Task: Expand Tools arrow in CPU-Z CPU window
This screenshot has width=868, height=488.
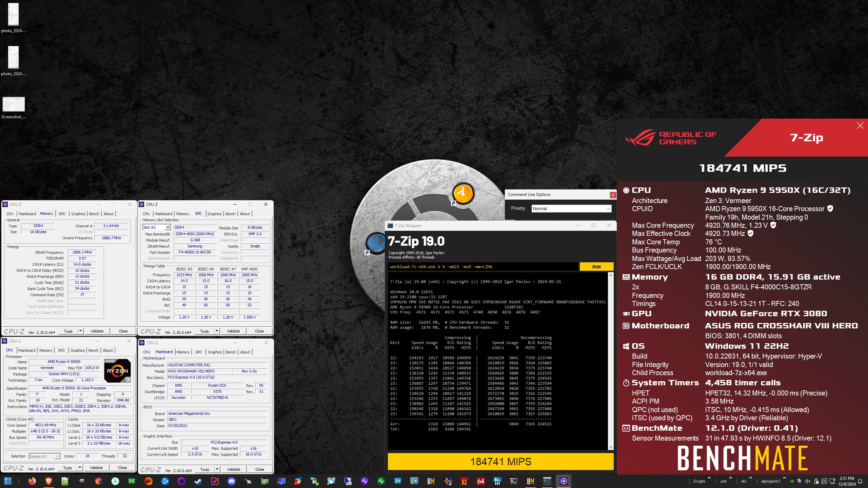Action: point(80,468)
